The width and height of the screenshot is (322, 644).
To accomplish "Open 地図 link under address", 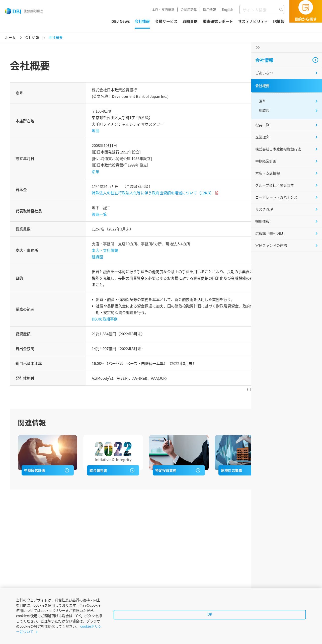I will [x=96, y=131].
